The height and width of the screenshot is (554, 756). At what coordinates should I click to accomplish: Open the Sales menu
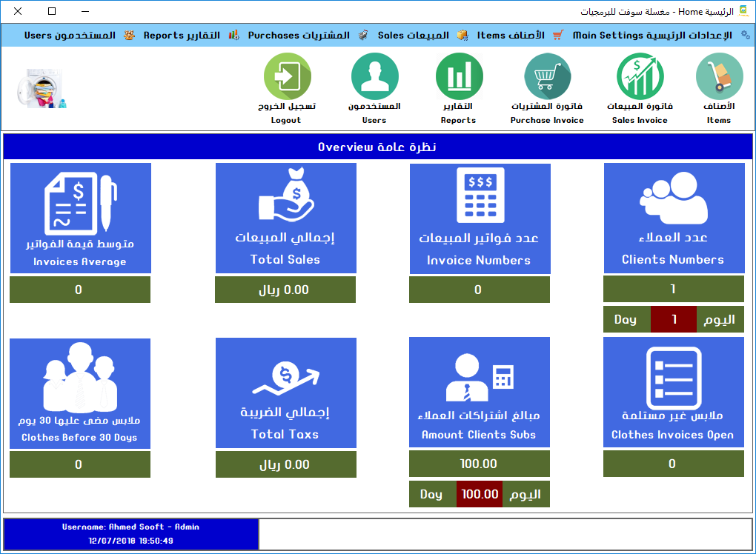pyautogui.click(x=414, y=35)
